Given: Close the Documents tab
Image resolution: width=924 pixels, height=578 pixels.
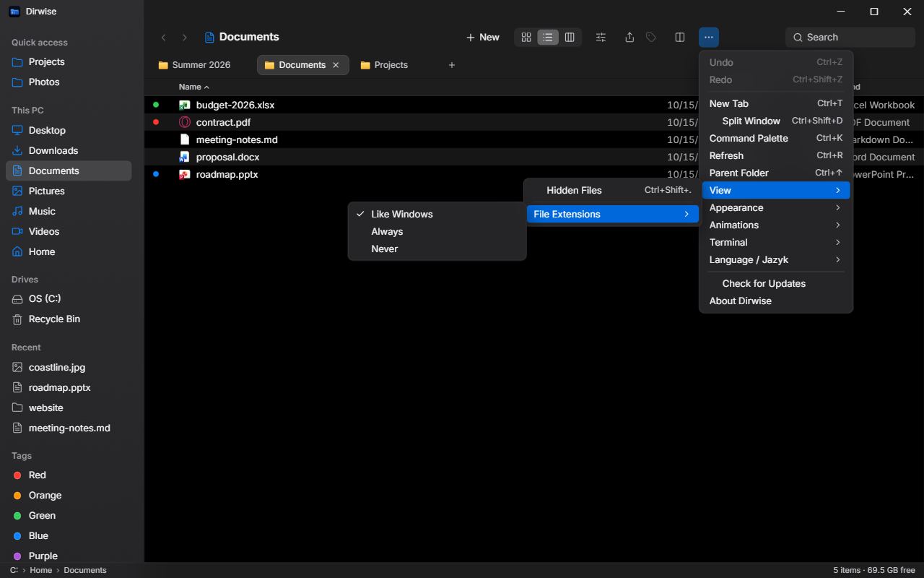Looking at the screenshot, I should point(336,65).
